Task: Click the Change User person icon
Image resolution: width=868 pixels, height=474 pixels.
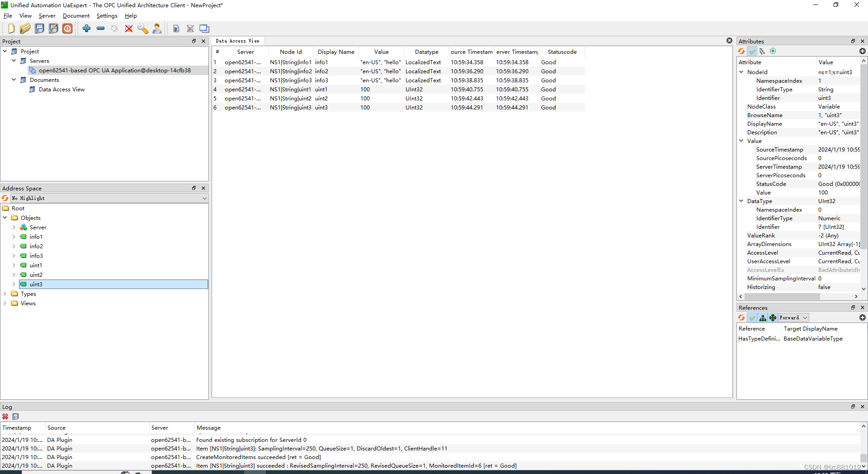Action: pos(157,28)
